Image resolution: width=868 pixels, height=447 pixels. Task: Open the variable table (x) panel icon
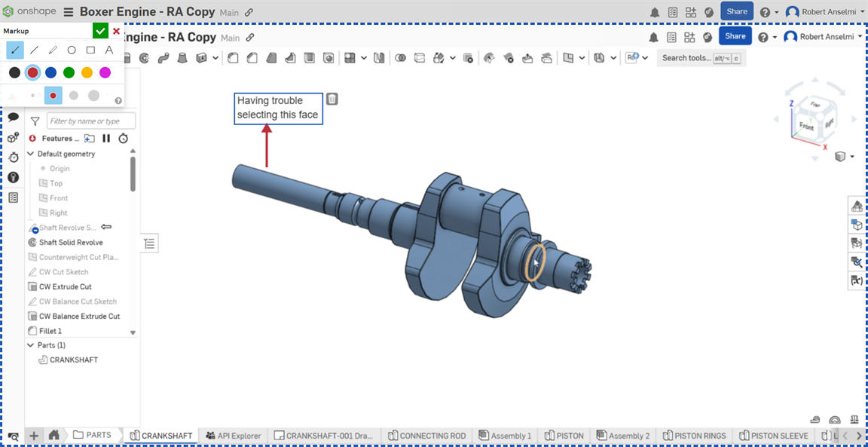tap(857, 280)
